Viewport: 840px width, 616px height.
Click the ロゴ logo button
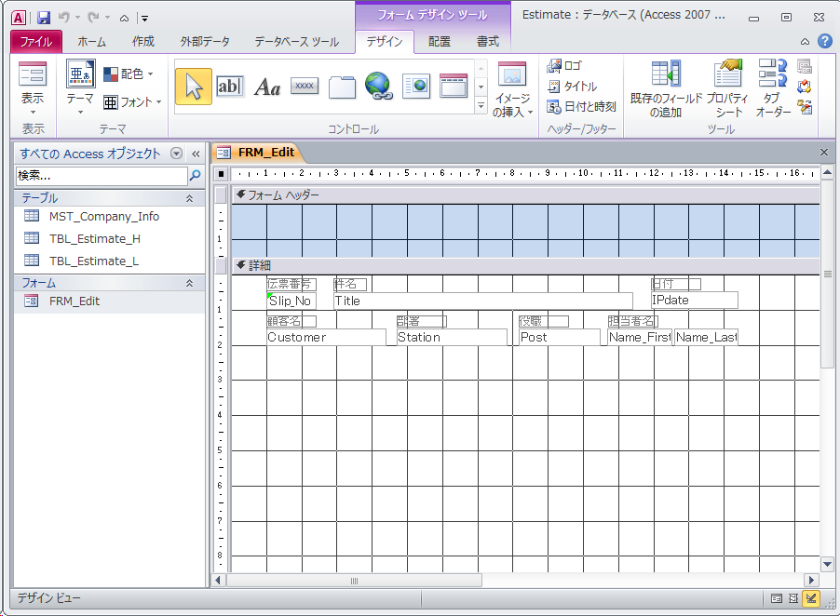(x=564, y=66)
